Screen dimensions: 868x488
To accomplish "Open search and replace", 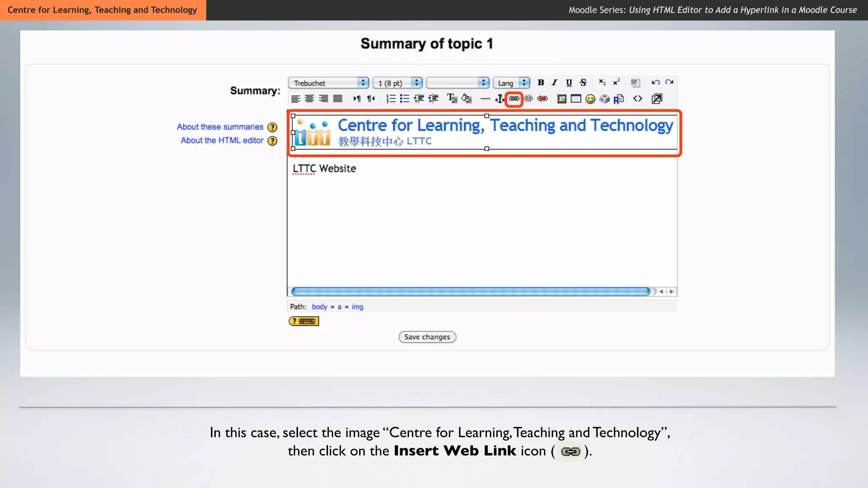I will click(x=619, y=99).
